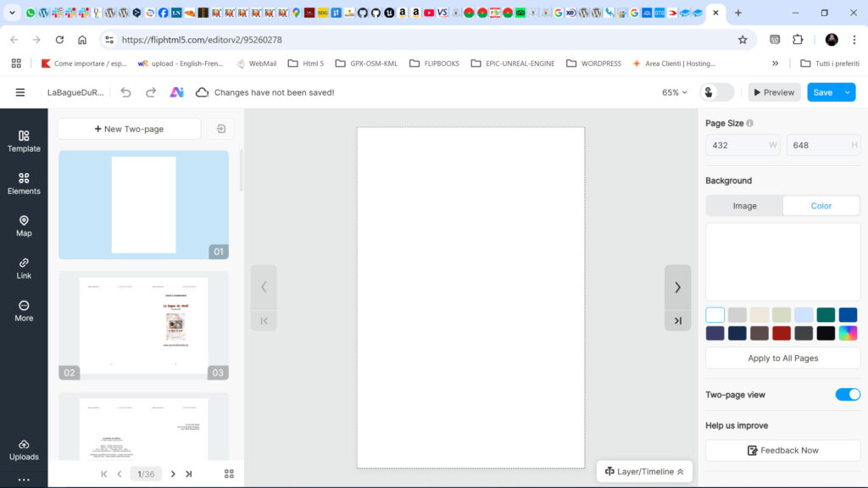The image size is (868, 488).
Task: Pick the red background swatch
Action: pyautogui.click(x=781, y=333)
